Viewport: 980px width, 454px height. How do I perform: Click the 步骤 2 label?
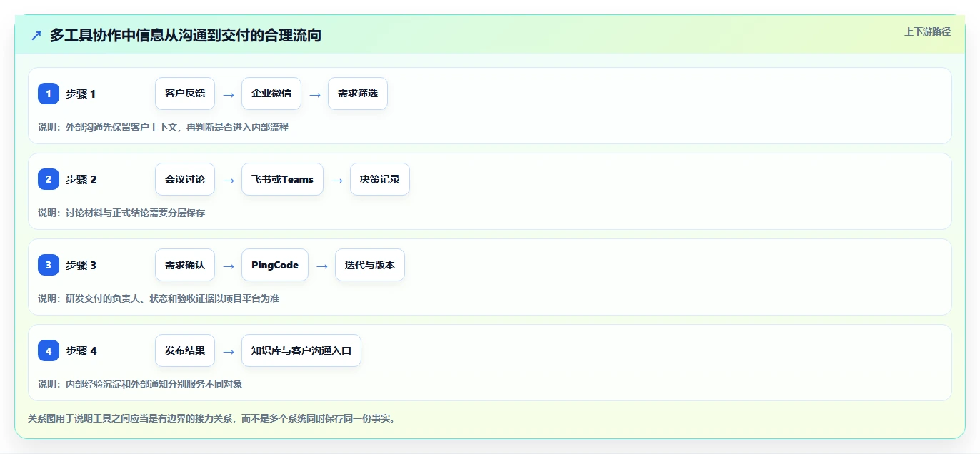[81, 179]
